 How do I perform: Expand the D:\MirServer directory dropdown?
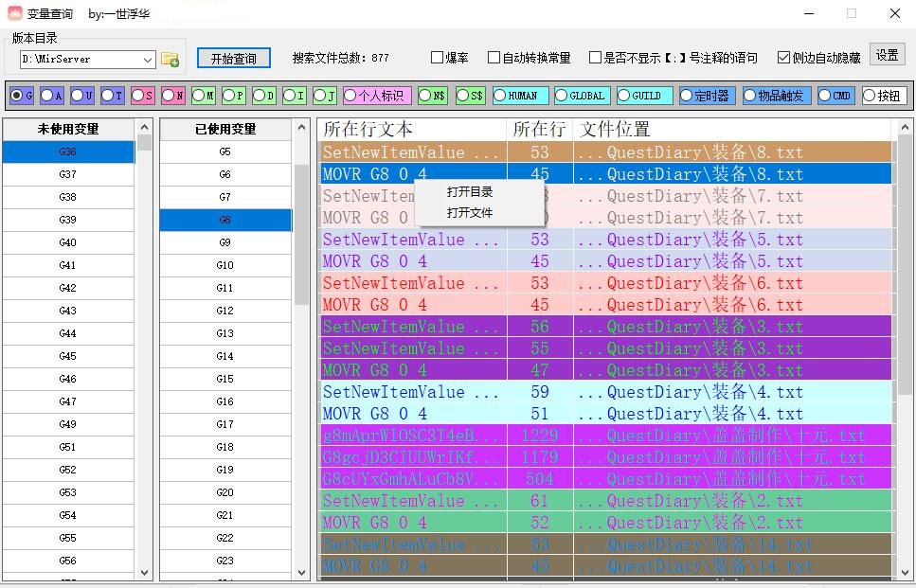click(148, 60)
